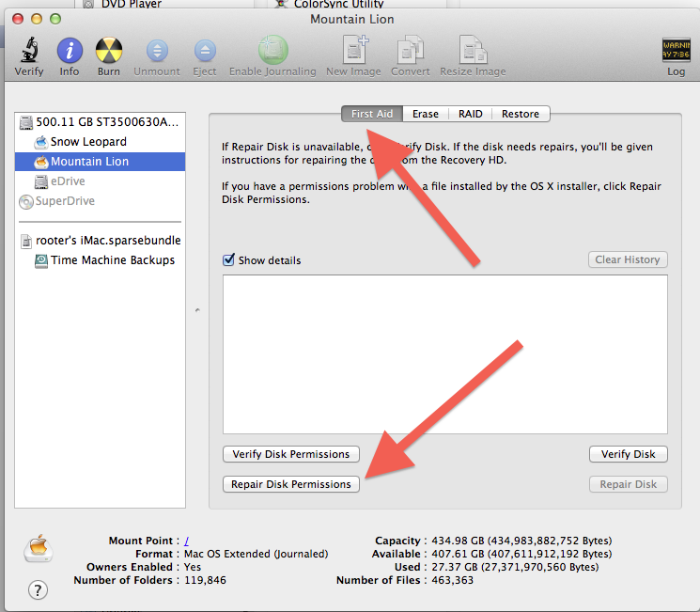Select the SuperDrive entry

pyautogui.click(x=100, y=201)
